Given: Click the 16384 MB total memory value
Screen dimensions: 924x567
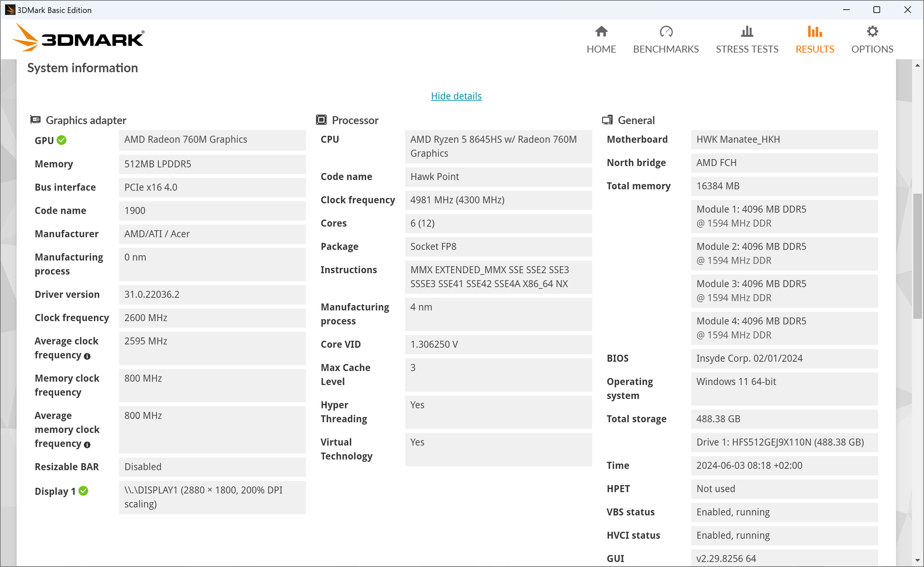Looking at the screenshot, I should (785, 186).
